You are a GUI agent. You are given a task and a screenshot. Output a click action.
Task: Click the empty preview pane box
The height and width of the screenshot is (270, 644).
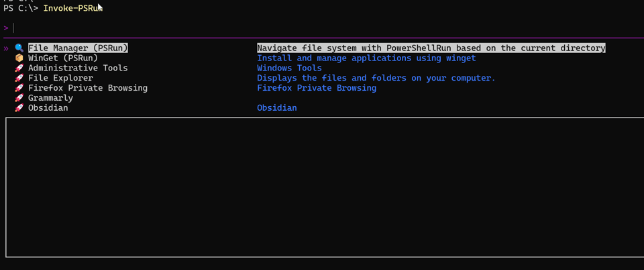[325, 187]
